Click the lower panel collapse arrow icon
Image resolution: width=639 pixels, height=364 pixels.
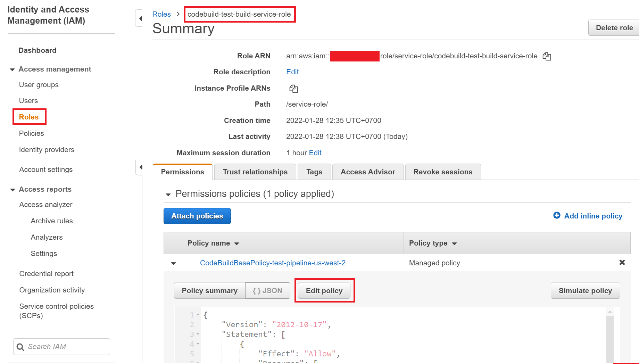tap(141, 167)
